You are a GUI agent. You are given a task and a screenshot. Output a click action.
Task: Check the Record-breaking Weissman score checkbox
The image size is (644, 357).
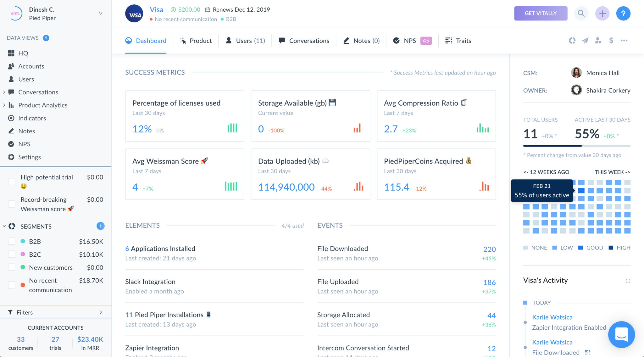[12, 204]
